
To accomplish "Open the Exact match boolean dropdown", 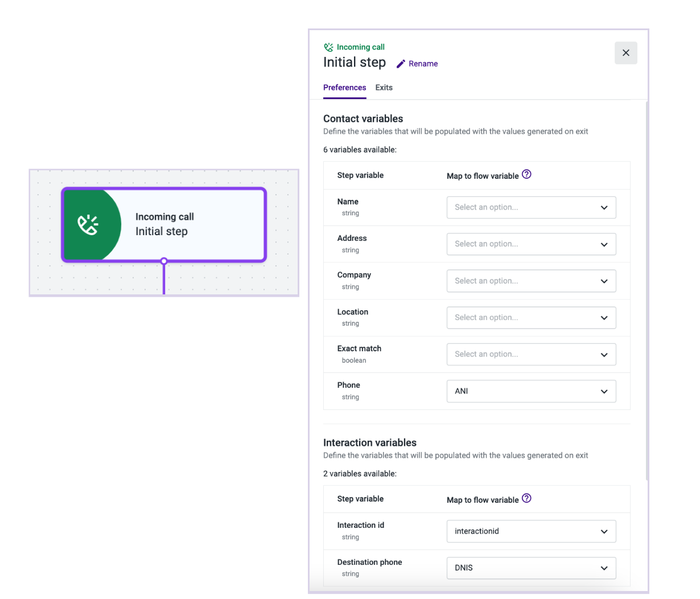I will click(x=531, y=355).
